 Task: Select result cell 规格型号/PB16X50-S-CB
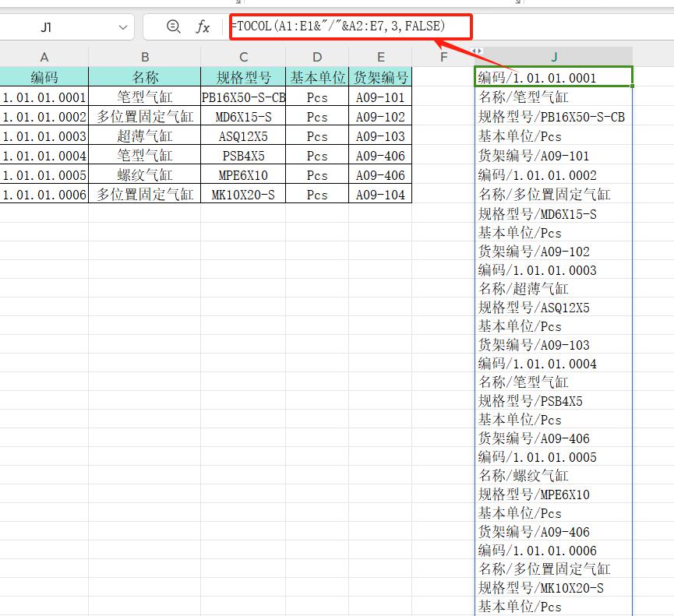pyautogui.click(x=554, y=116)
